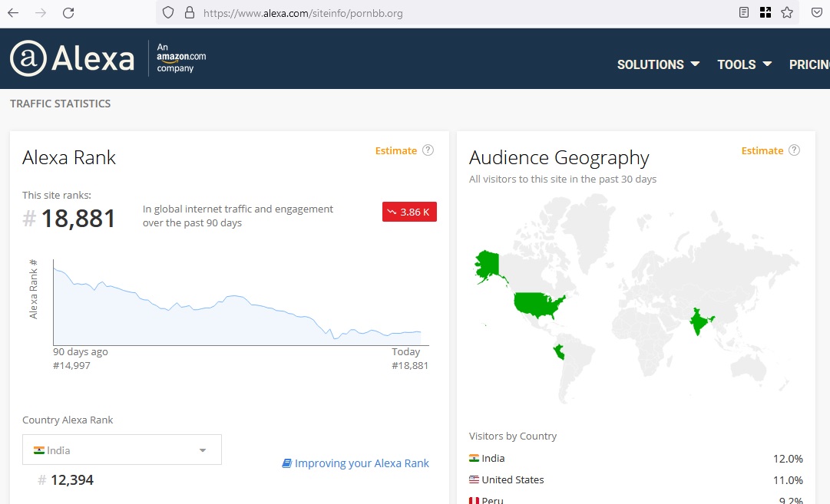
Task: Click the Alexa logo
Action: click(x=72, y=58)
